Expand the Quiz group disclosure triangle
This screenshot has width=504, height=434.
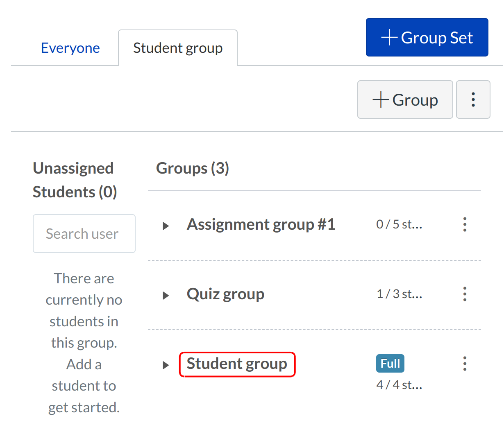[x=166, y=296]
